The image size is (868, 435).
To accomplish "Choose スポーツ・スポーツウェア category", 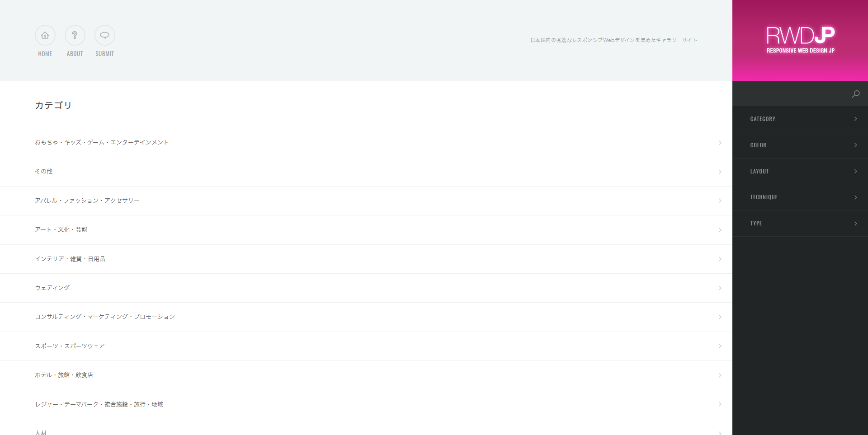I will click(x=70, y=346).
